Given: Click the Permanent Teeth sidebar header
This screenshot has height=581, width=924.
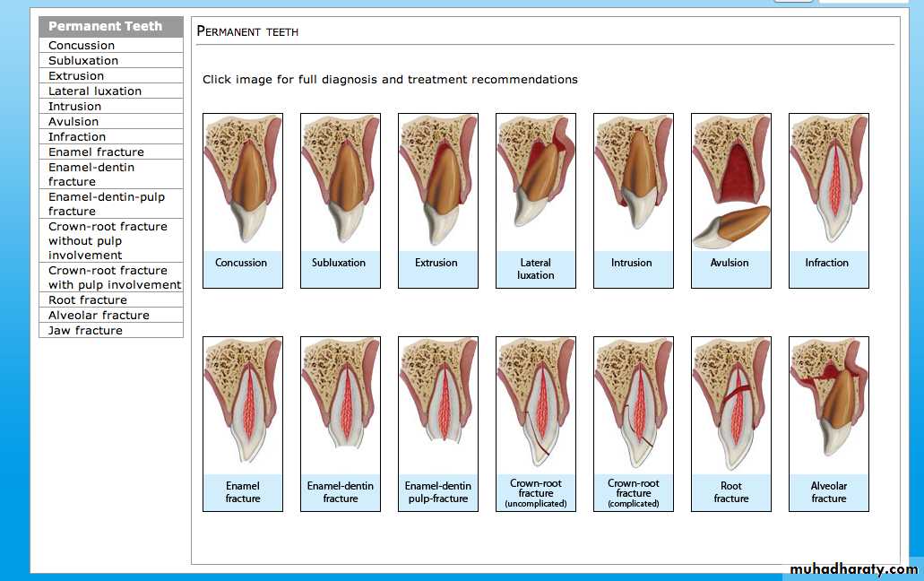Looking at the screenshot, I should pyautogui.click(x=105, y=27).
